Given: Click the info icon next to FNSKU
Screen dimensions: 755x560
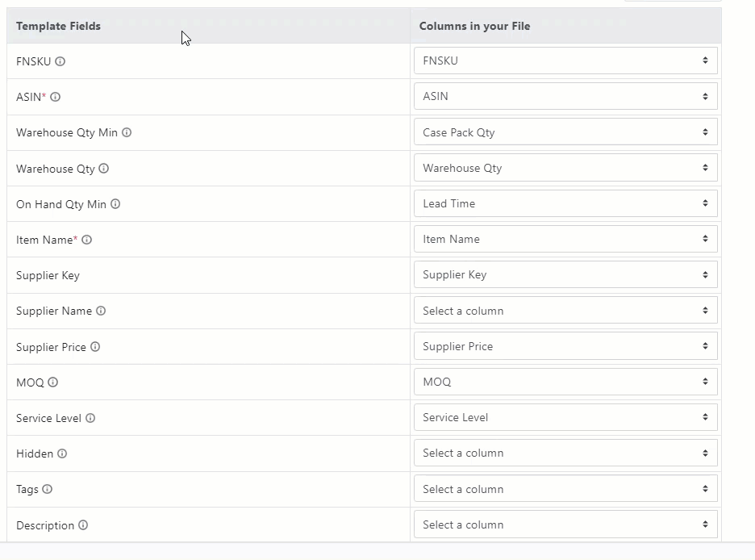Looking at the screenshot, I should tap(60, 61).
